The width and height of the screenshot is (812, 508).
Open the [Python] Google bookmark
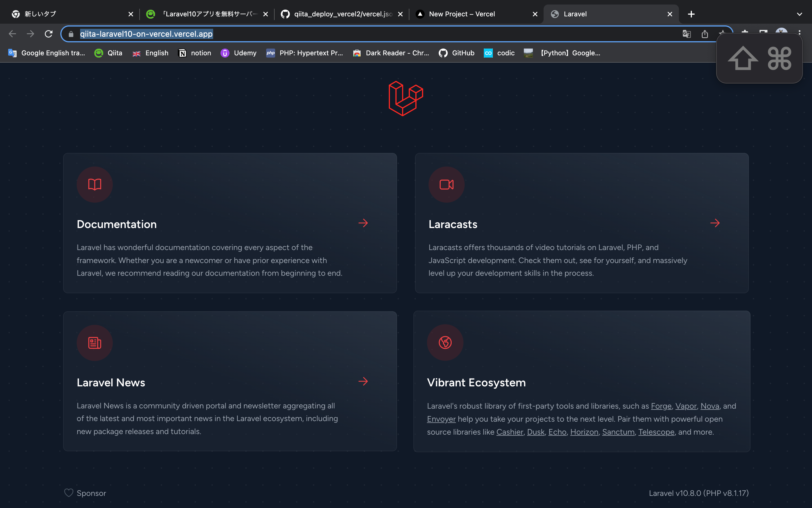[562, 53]
